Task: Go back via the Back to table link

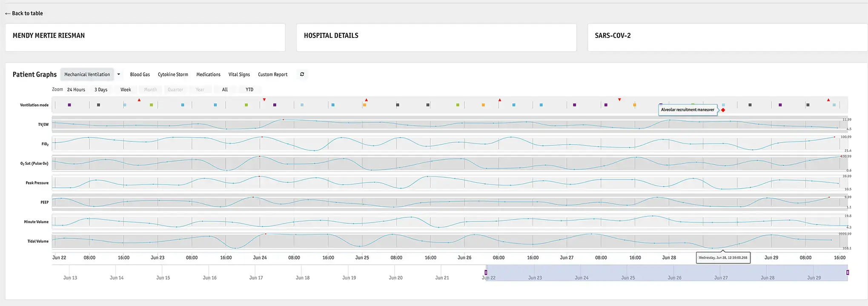Action: [x=24, y=13]
